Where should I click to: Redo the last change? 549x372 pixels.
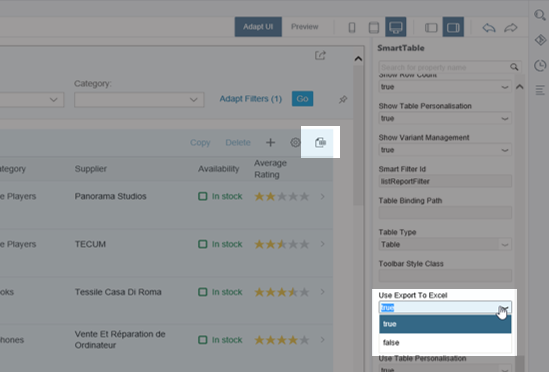point(511,28)
